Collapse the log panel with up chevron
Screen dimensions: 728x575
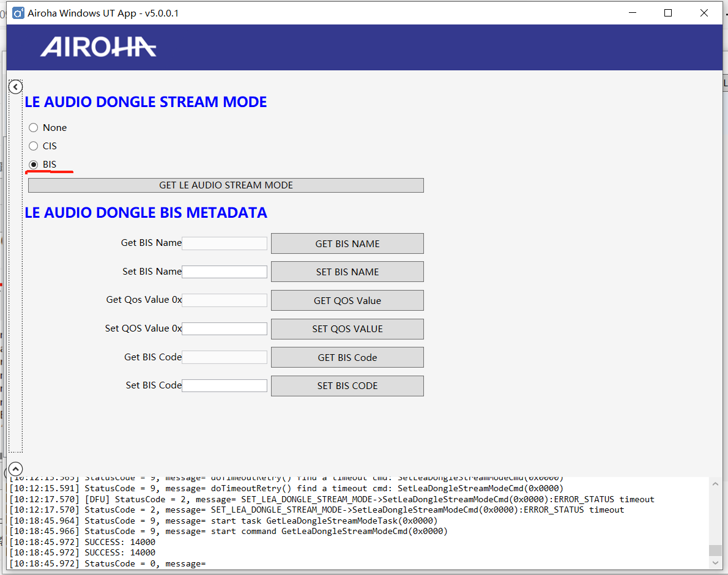point(15,469)
